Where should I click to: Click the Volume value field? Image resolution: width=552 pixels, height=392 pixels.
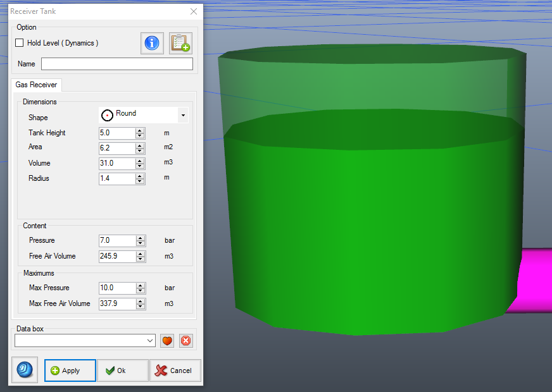[117, 163]
